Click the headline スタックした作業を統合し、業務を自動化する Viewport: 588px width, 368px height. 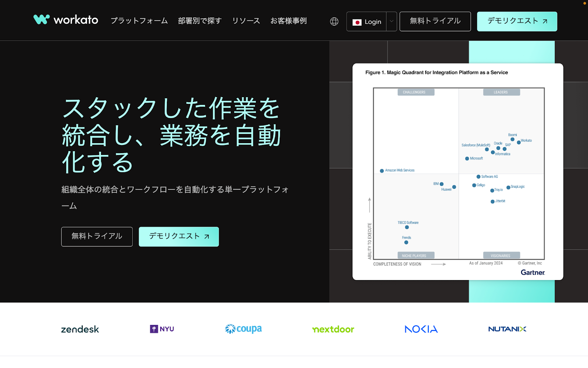[x=172, y=135]
